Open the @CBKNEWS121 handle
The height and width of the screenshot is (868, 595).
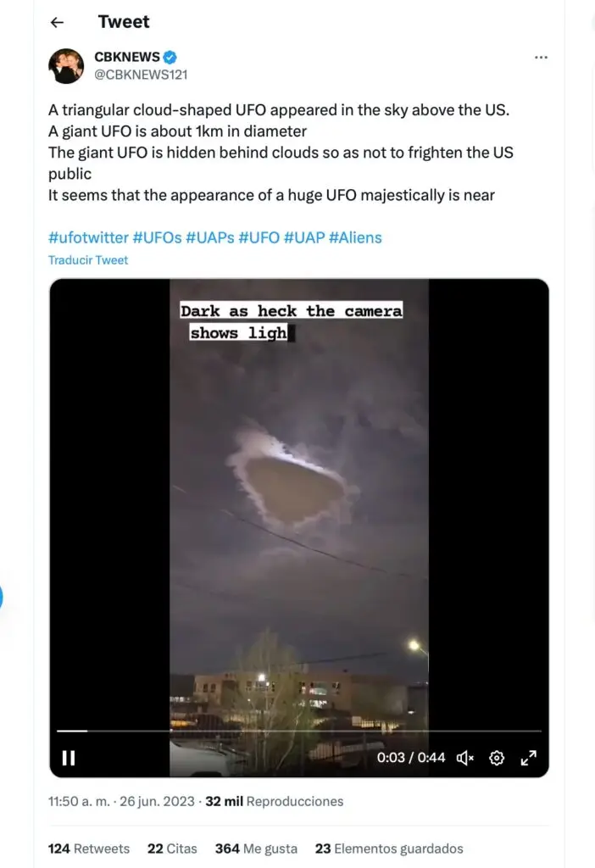[x=141, y=75]
